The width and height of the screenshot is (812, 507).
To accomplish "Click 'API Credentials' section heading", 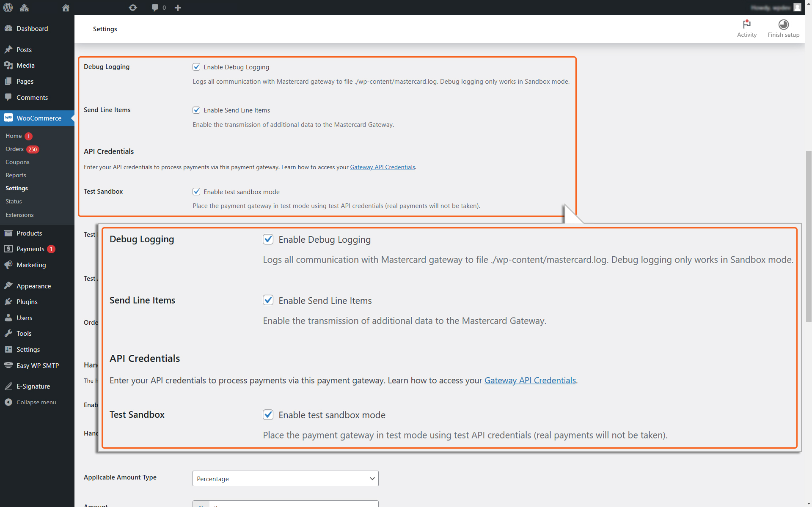I will [x=109, y=151].
